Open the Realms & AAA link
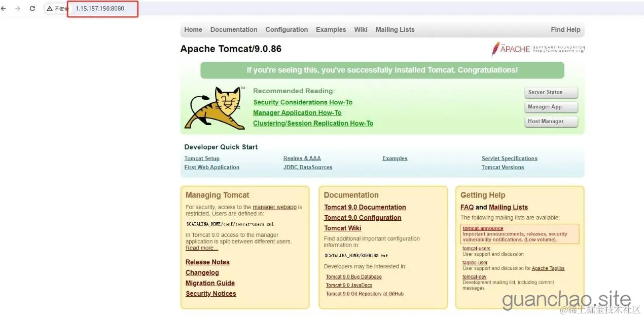The image size is (644, 318). click(302, 158)
